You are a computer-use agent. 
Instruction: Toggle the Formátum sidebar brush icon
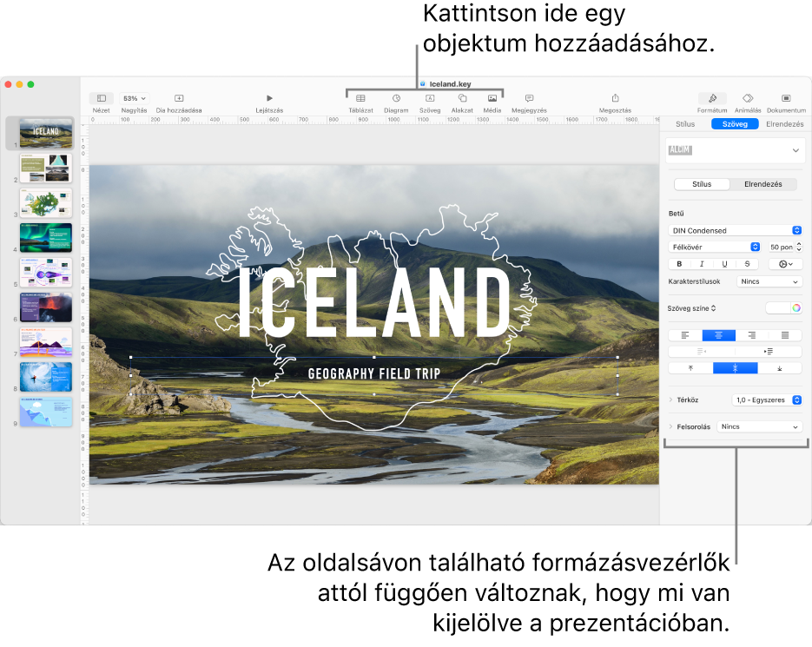coord(712,98)
